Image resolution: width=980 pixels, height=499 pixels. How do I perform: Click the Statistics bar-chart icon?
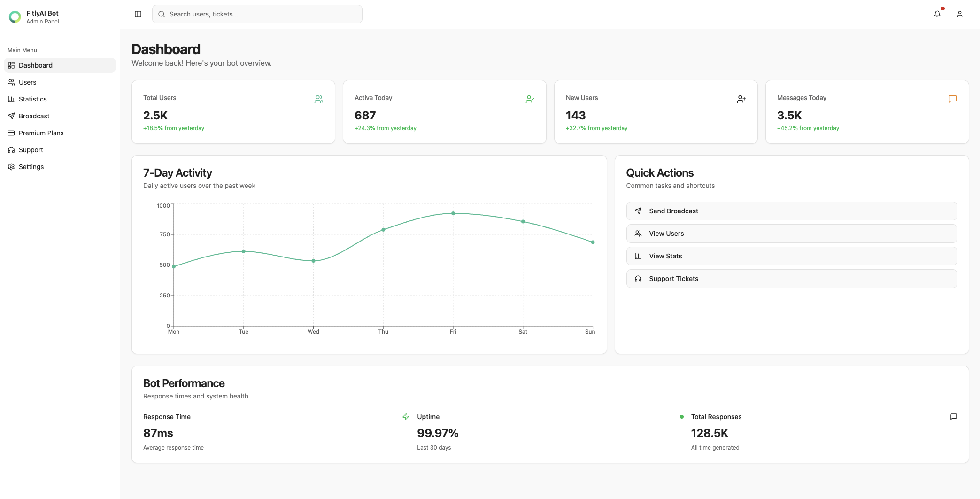click(11, 99)
